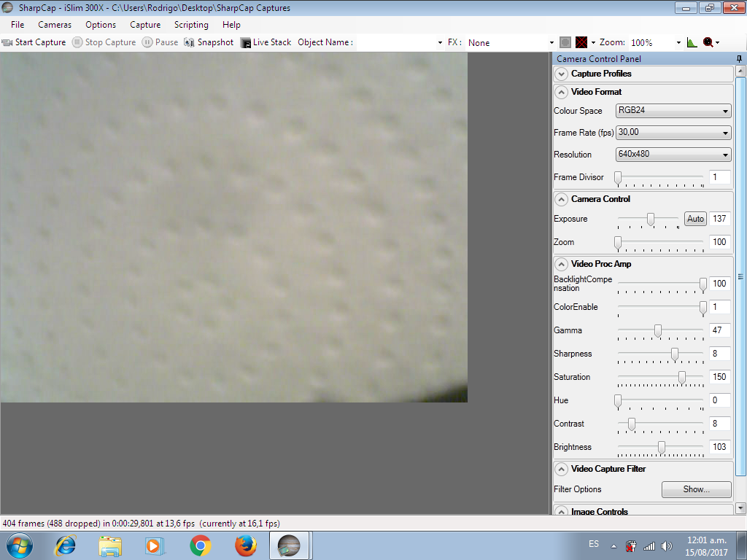Viewport: 747px width, 560px height.
Task: Collapse the Video Capture Filter section
Action: point(562,469)
